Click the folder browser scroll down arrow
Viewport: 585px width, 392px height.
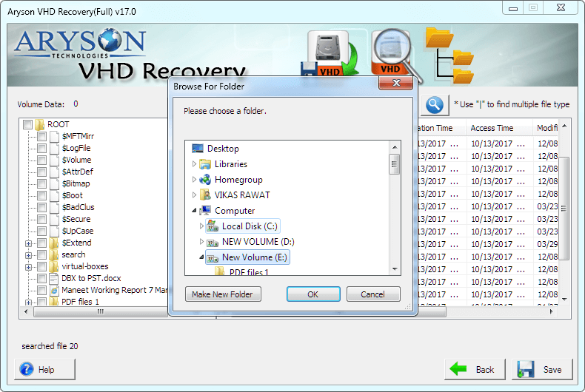(395, 269)
